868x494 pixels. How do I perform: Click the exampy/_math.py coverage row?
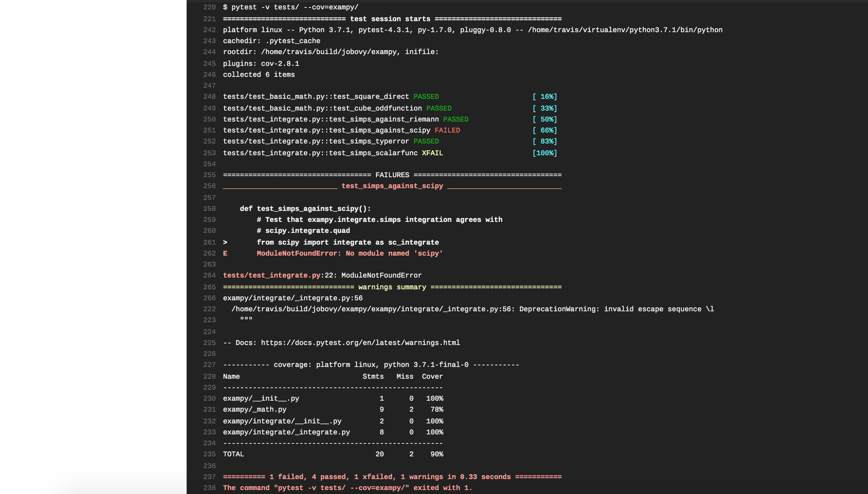(333, 409)
